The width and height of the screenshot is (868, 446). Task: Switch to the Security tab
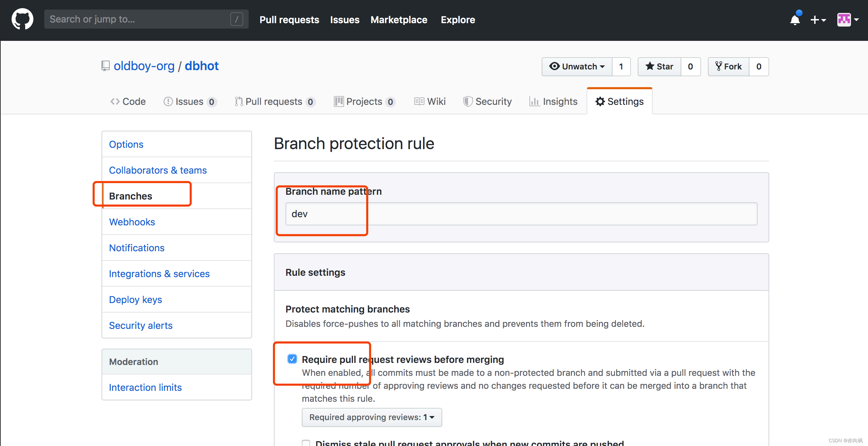pos(487,101)
